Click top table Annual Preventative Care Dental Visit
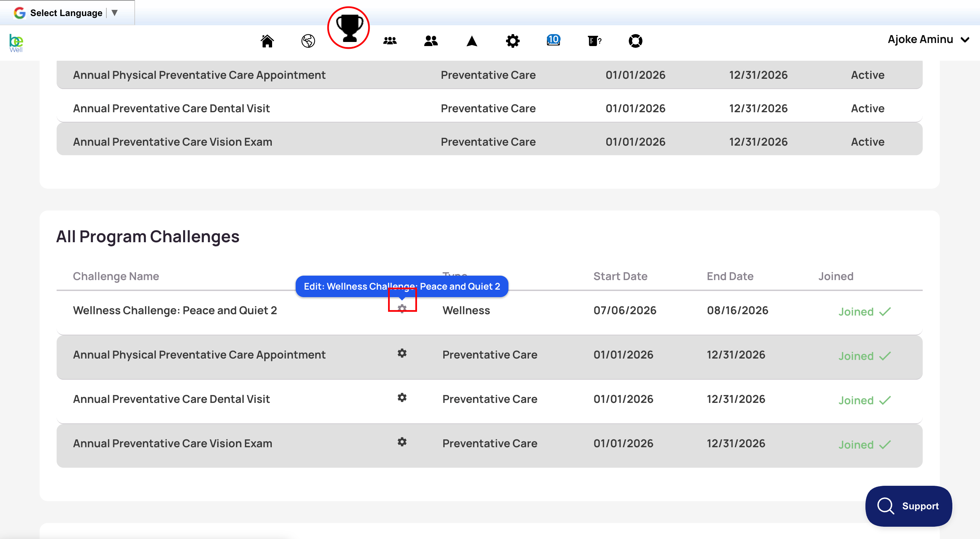Image resolution: width=980 pixels, height=539 pixels. 172,108
